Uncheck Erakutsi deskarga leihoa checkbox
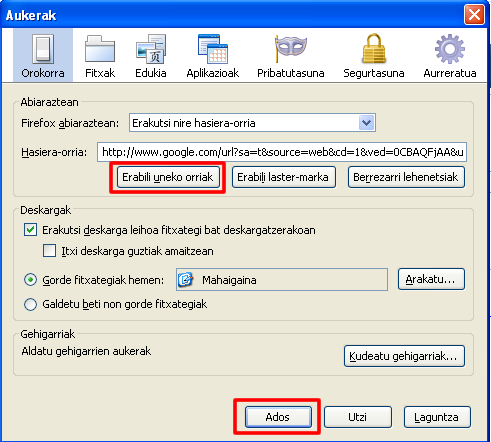The image size is (491, 442). click(x=30, y=230)
